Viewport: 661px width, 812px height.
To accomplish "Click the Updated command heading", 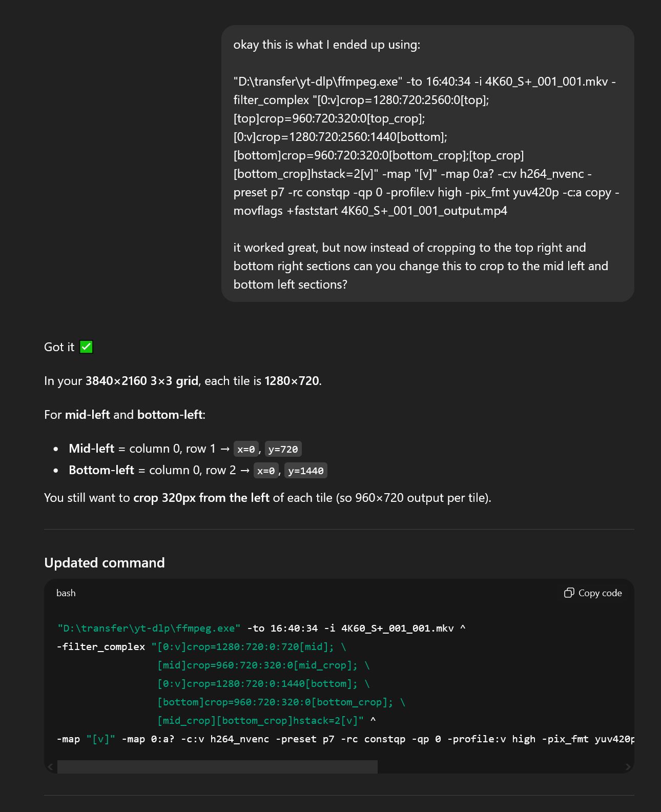I will (105, 563).
